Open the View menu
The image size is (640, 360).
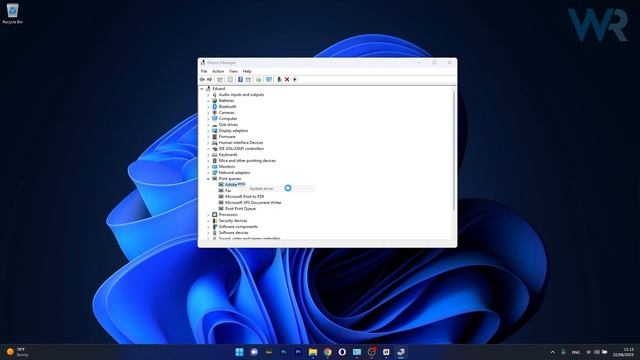coord(233,71)
